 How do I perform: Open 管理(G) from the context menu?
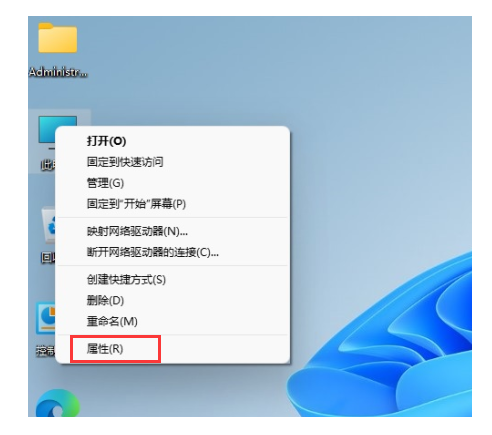point(105,183)
